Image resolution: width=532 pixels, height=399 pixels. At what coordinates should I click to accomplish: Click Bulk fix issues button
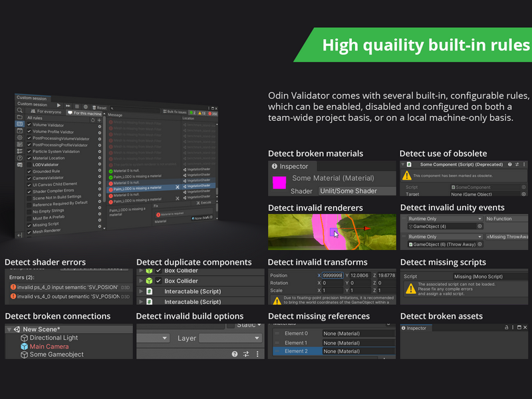click(x=175, y=112)
